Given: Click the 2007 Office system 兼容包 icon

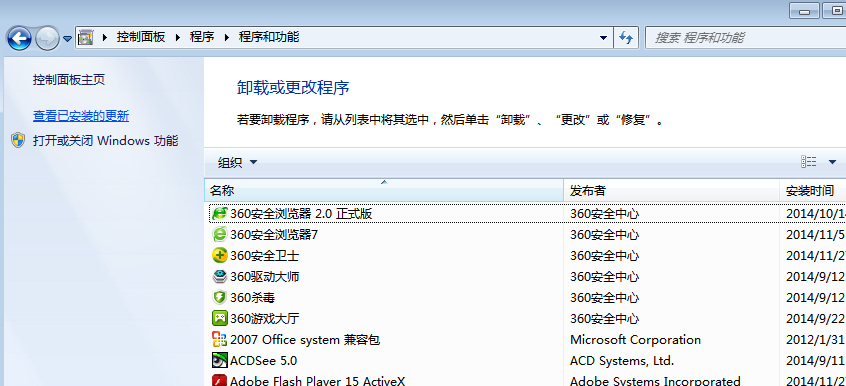Looking at the screenshot, I should pyautogui.click(x=220, y=340).
